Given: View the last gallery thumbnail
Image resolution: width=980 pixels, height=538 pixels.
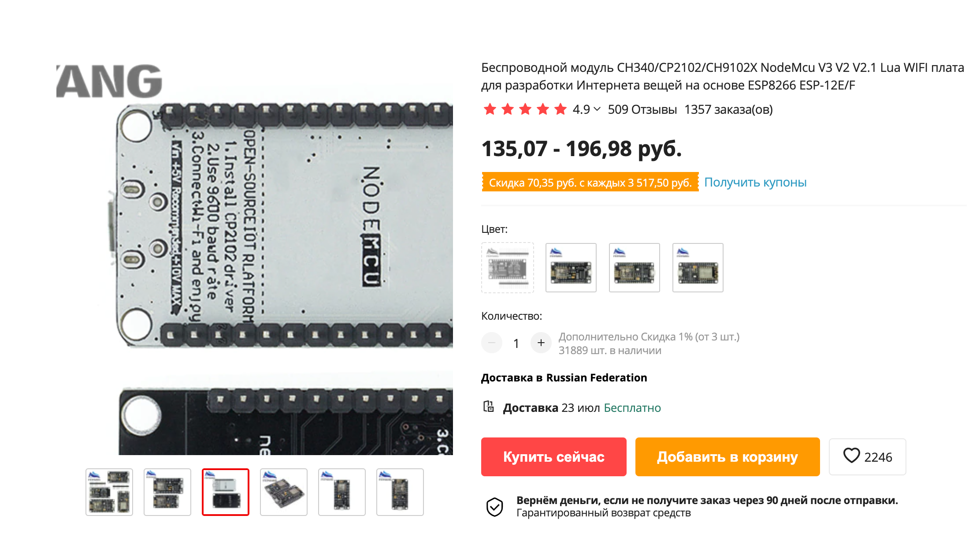Looking at the screenshot, I should (x=400, y=492).
